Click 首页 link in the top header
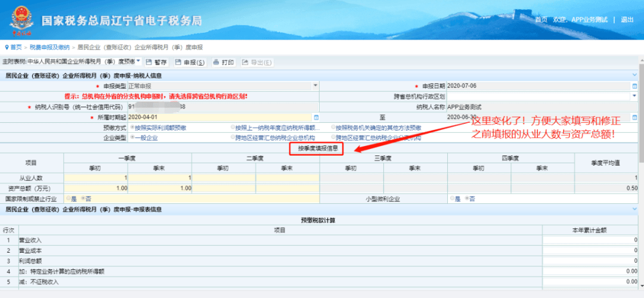This screenshot has width=644, height=298. [541, 20]
